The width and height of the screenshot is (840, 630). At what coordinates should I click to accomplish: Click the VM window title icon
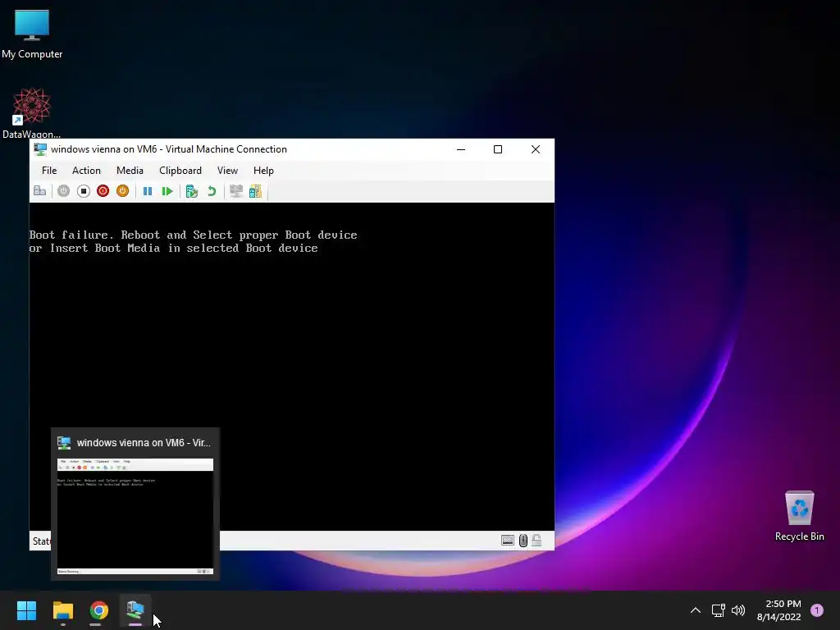(40, 149)
